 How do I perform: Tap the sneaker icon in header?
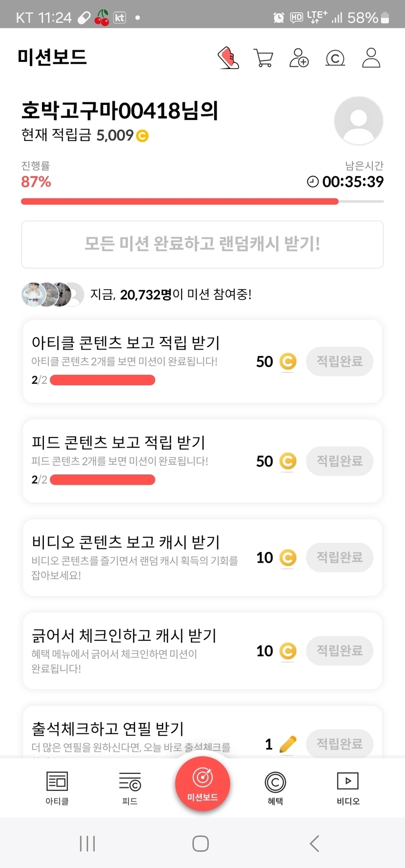(228, 58)
